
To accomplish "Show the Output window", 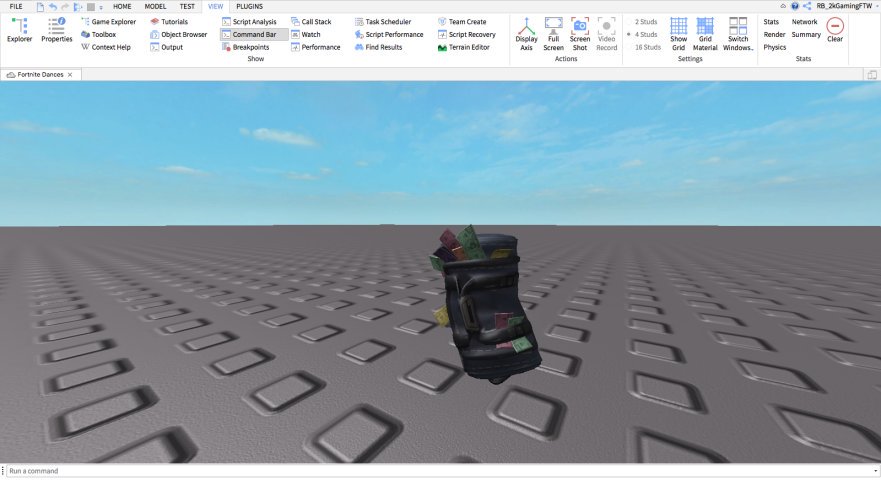I will tap(166, 47).
